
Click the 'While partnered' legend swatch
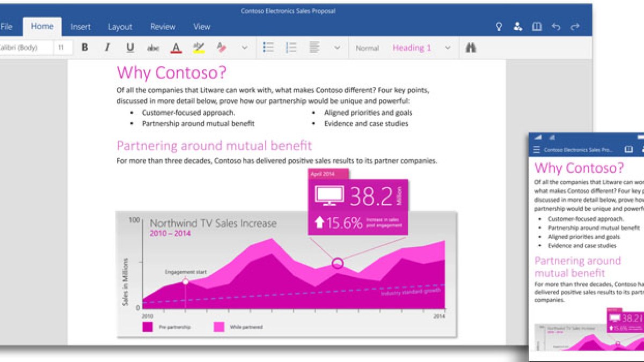tap(219, 327)
